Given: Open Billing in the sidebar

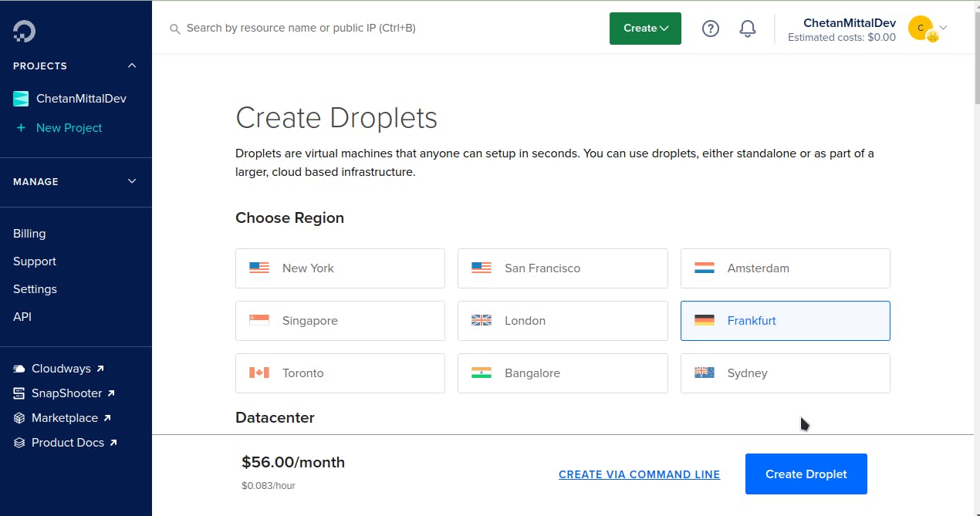Looking at the screenshot, I should click(x=29, y=234).
